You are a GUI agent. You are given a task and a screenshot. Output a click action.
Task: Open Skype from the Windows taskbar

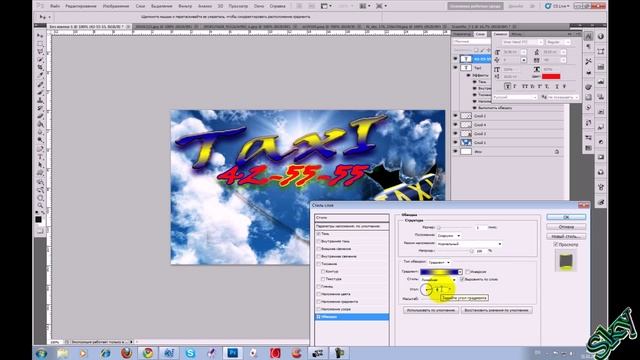190,353
